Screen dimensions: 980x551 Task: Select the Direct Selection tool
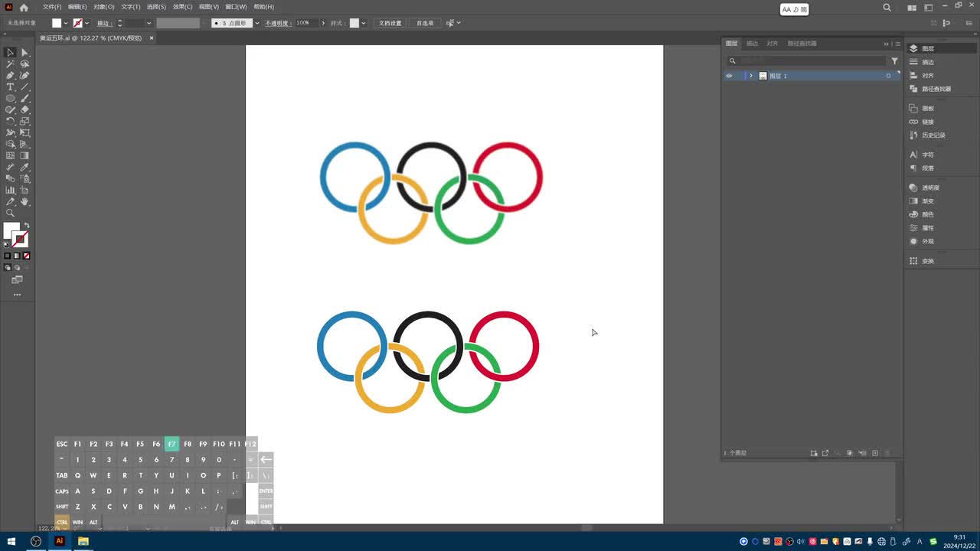24,53
